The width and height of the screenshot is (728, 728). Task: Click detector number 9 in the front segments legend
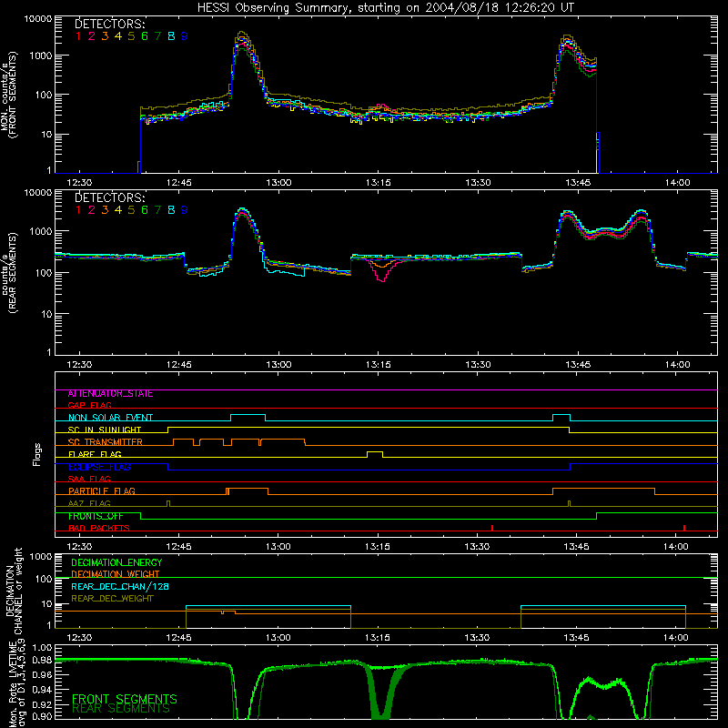[x=185, y=36]
